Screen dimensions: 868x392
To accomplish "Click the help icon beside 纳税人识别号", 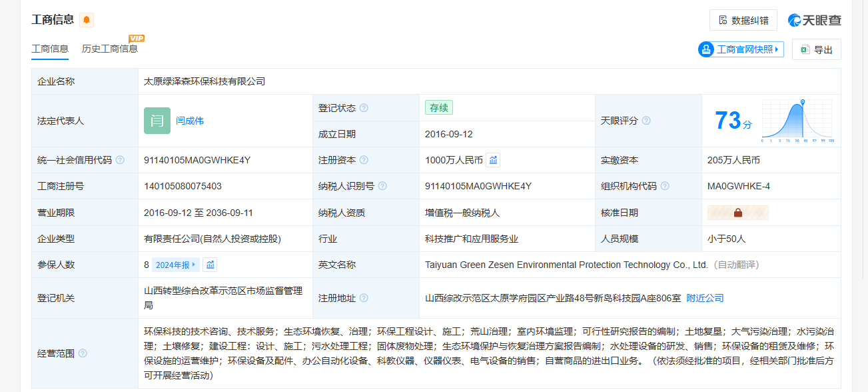I will (x=382, y=186).
